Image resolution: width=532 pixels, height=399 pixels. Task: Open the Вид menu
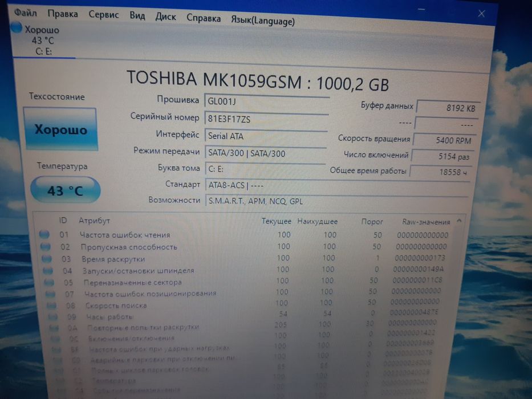(137, 15)
